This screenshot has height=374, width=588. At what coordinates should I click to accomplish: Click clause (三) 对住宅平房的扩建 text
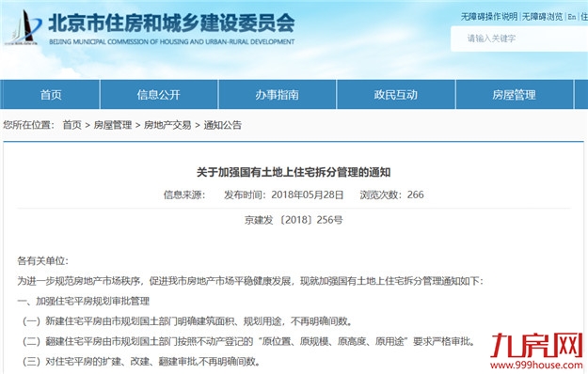click(141, 362)
